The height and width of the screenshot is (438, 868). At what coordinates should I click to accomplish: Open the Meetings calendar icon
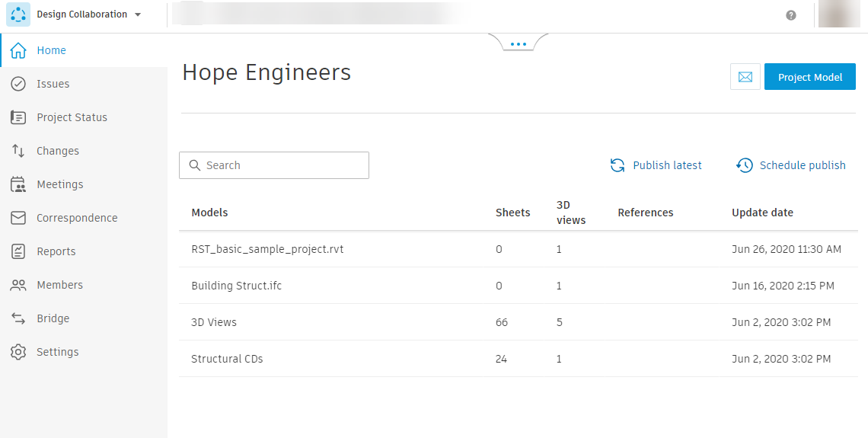tap(19, 184)
